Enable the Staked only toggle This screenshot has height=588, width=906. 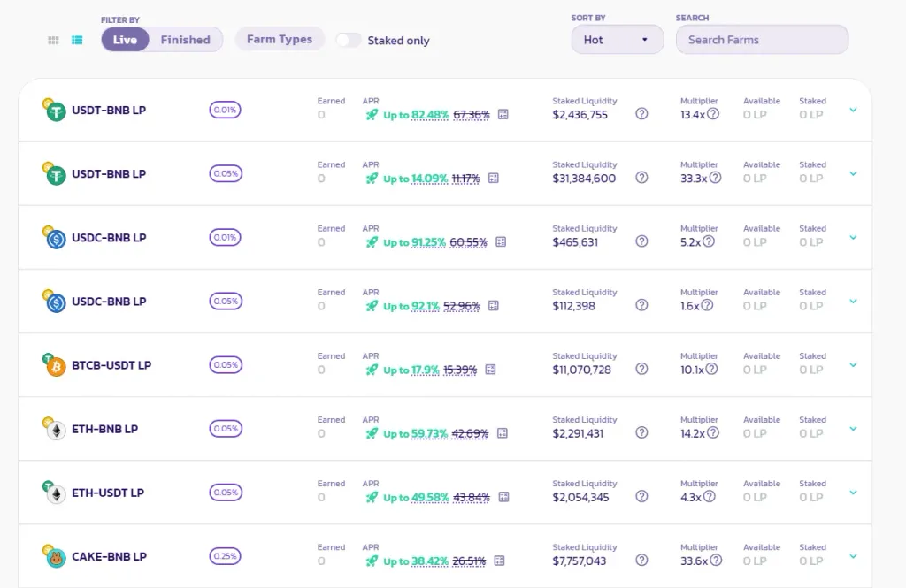(x=349, y=40)
